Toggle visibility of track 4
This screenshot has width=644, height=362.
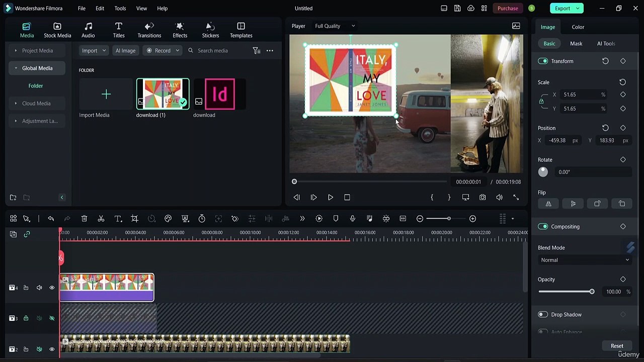click(x=52, y=288)
